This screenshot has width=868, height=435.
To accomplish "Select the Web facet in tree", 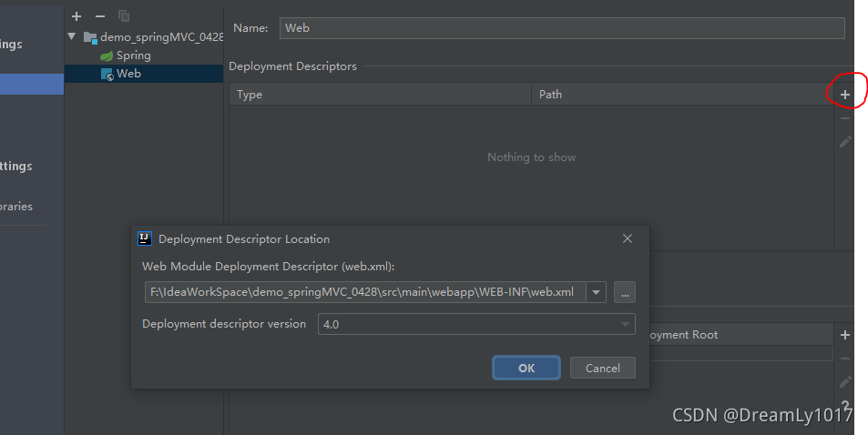I will tap(128, 74).
